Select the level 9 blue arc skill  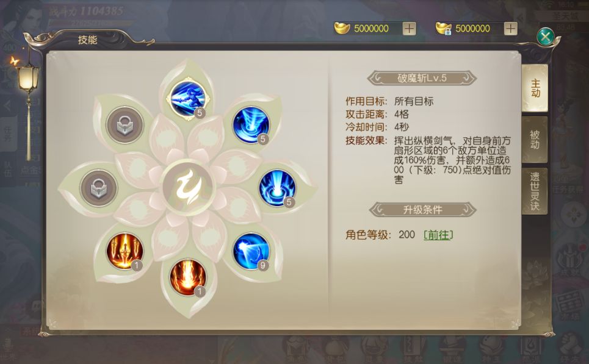click(x=250, y=251)
